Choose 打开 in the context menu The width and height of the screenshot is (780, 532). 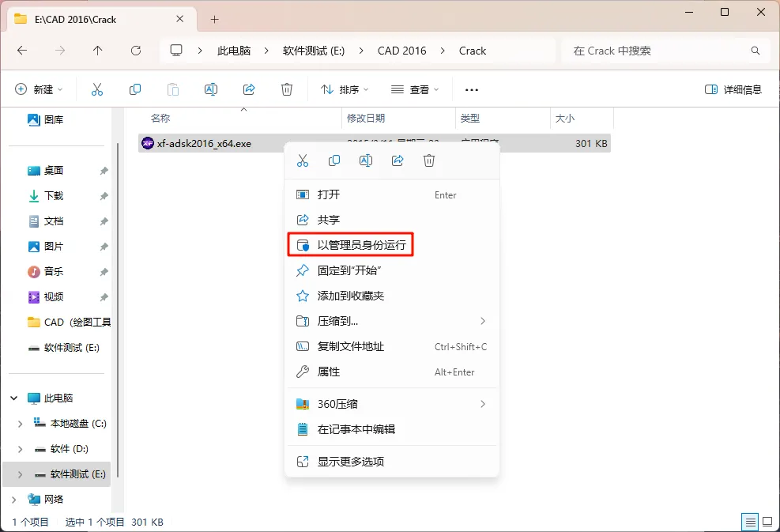(x=392, y=194)
